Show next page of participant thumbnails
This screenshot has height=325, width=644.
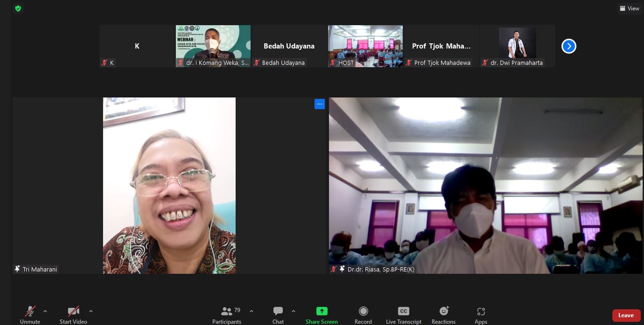point(569,46)
